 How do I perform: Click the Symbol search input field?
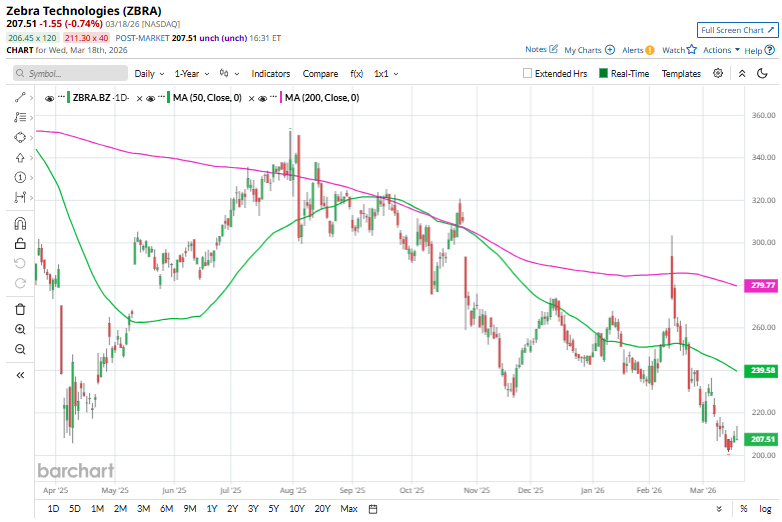click(x=72, y=73)
